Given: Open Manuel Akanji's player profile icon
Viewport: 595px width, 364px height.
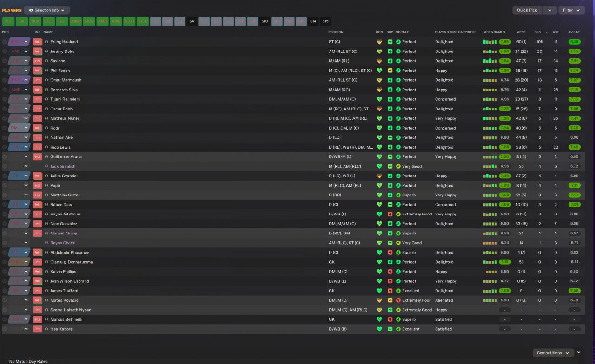Looking at the screenshot, I should pos(46,233).
